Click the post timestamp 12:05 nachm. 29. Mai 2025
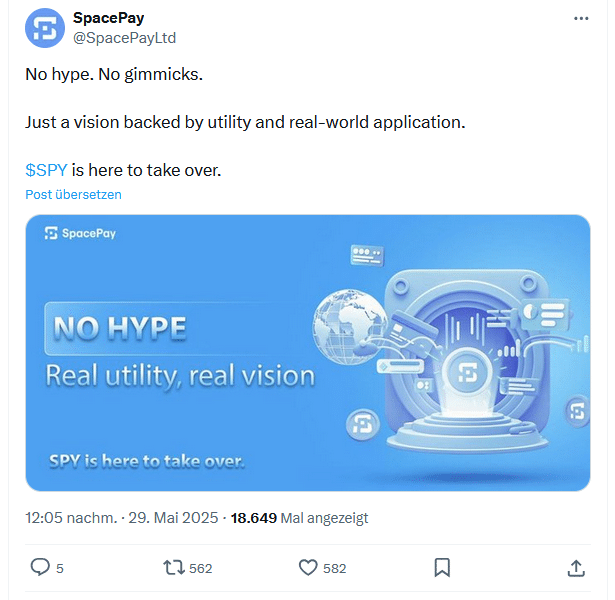Image resolution: width=615 pixels, height=600 pixels. click(123, 518)
